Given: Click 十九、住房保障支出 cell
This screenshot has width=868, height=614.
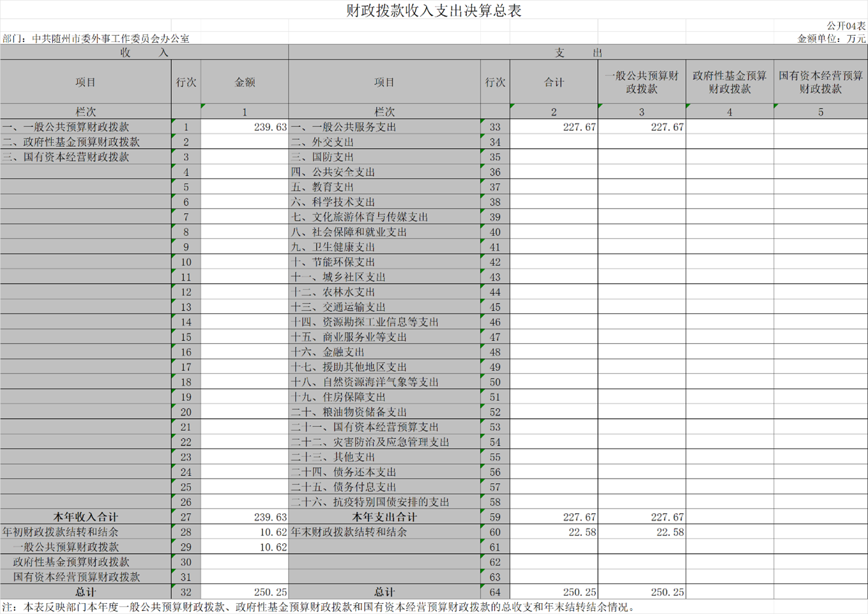Looking at the screenshot, I should coord(385,397).
